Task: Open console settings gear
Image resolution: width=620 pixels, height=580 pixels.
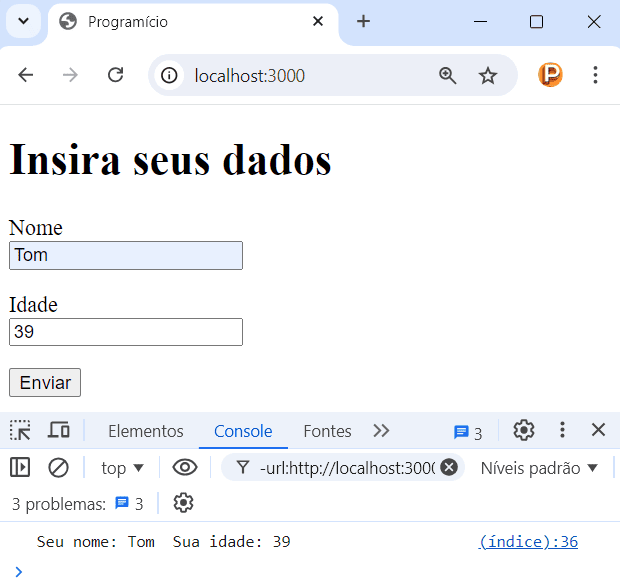Action: (183, 503)
